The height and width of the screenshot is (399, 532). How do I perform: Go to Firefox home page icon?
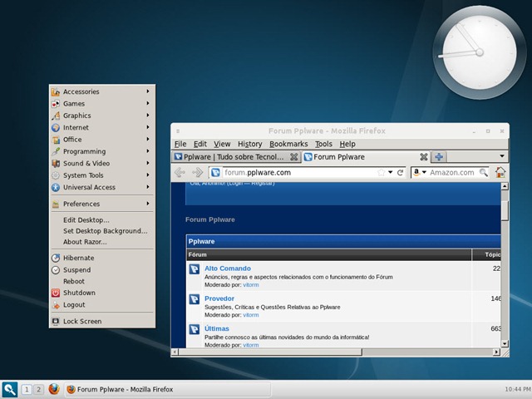pos(500,172)
